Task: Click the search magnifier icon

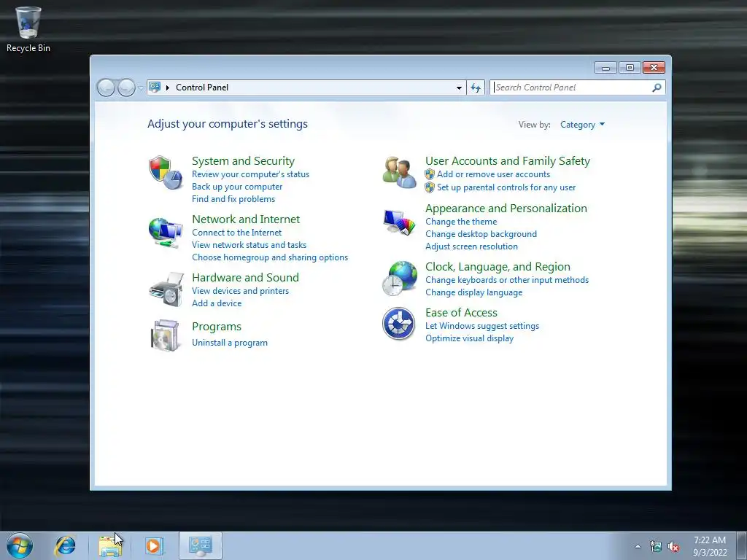Action: click(657, 87)
